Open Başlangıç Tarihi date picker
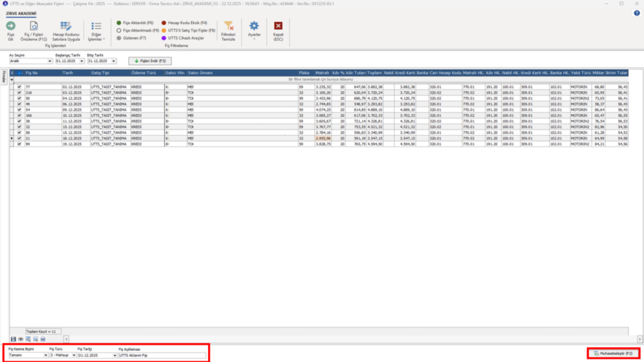The image size is (644, 362). pyautogui.click(x=81, y=61)
